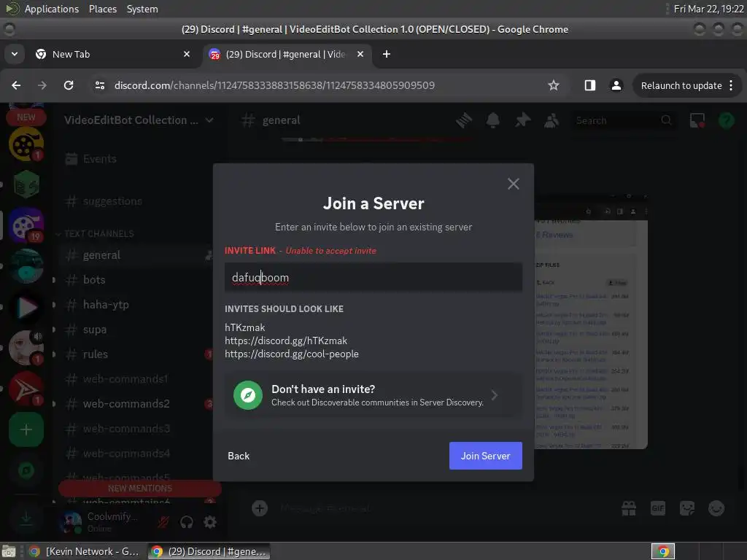The image size is (747, 560).
Task: Click the attachment plus button in message bar
Action: tap(260, 508)
